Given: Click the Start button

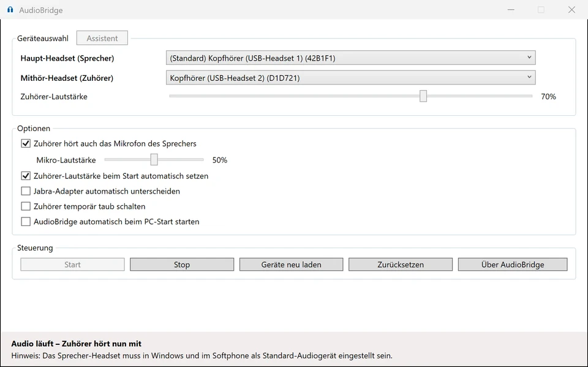Looking at the screenshot, I should pyautogui.click(x=72, y=264).
